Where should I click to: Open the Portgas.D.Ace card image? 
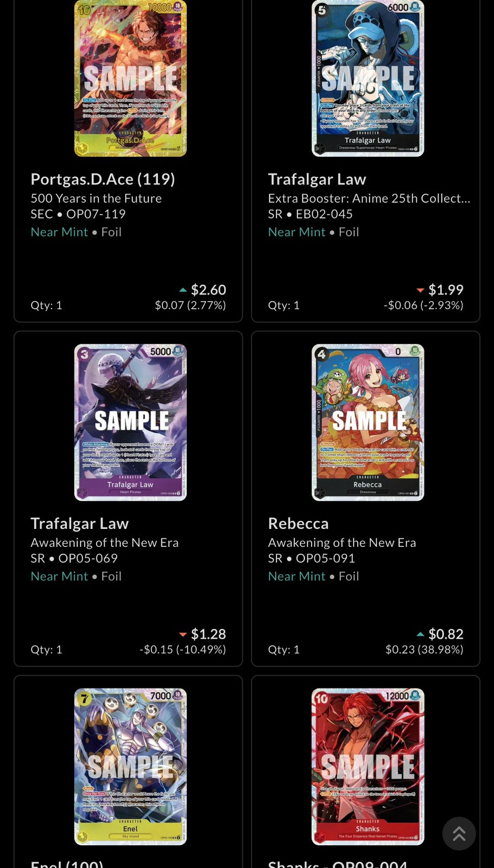(130, 78)
